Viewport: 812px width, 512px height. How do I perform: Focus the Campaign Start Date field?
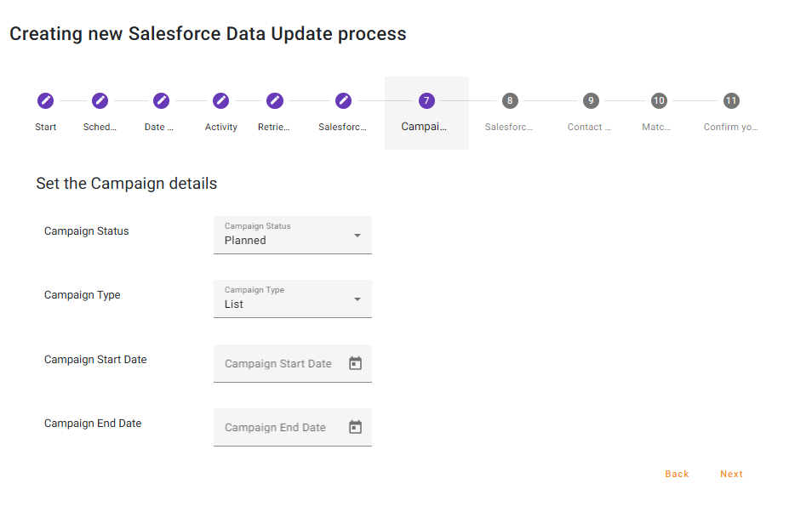pyautogui.click(x=278, y=364)
